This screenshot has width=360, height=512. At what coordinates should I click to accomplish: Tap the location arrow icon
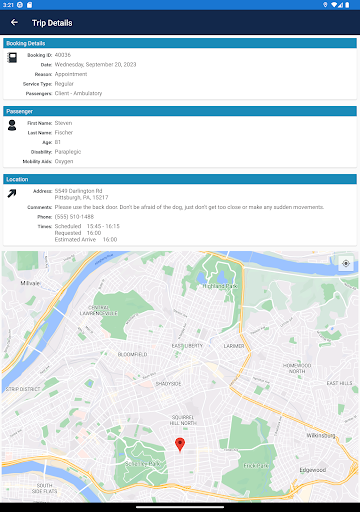pyautogui.click(x=12, y=193)
